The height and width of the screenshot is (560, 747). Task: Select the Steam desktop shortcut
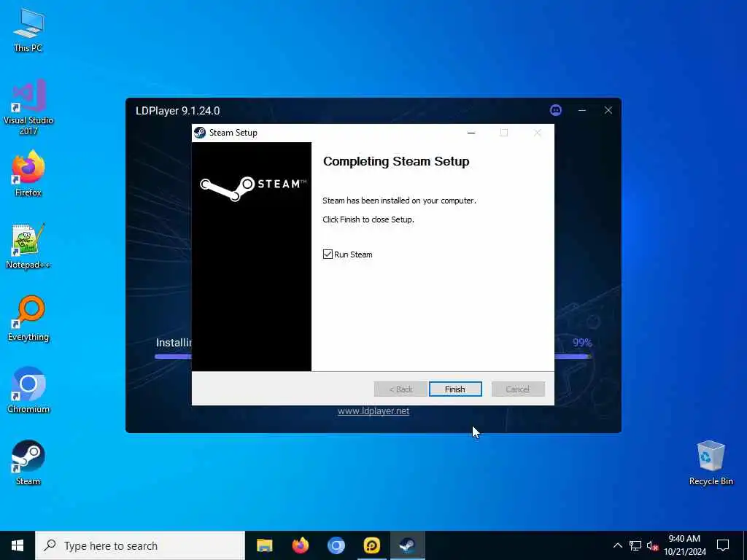click(28, 462)
